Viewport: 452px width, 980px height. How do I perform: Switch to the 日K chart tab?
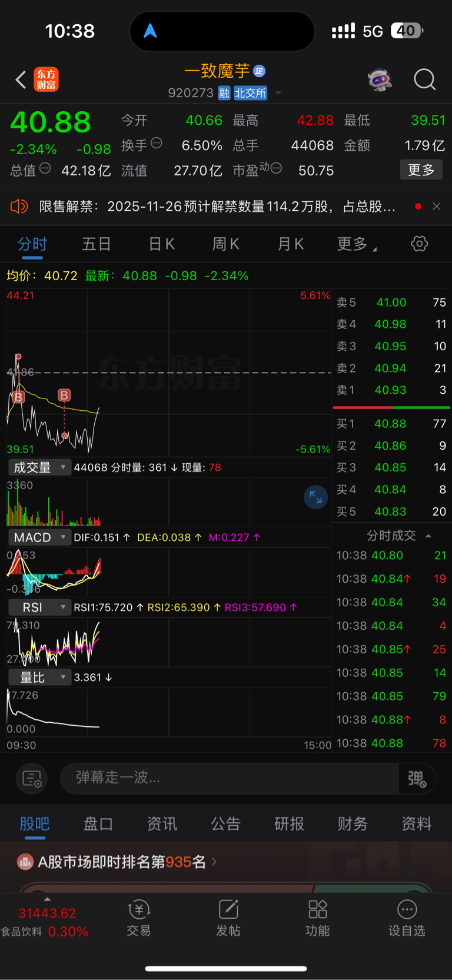[x=161, y=244]
